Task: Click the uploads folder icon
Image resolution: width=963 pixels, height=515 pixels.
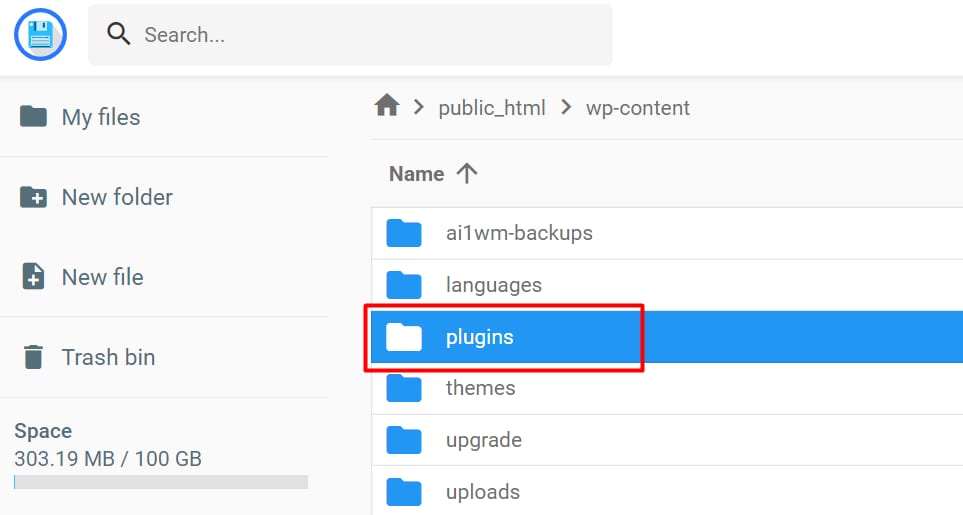Action: point(404,492)
